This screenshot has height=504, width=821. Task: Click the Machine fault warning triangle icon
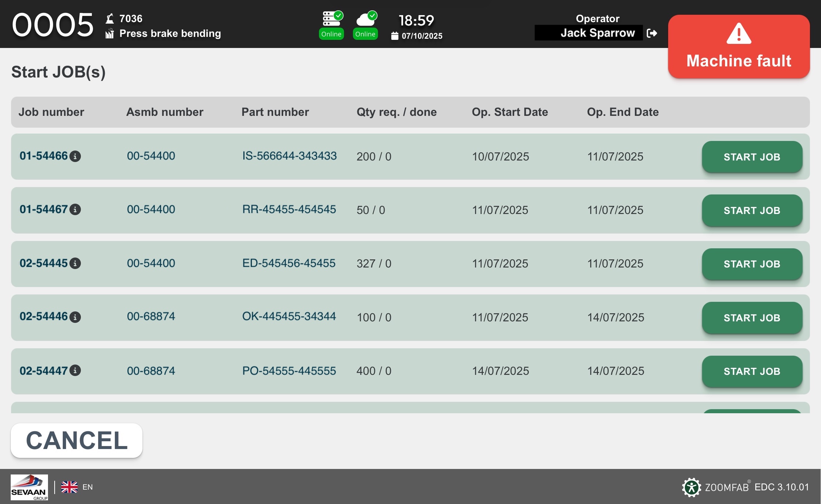pos(739,34)
